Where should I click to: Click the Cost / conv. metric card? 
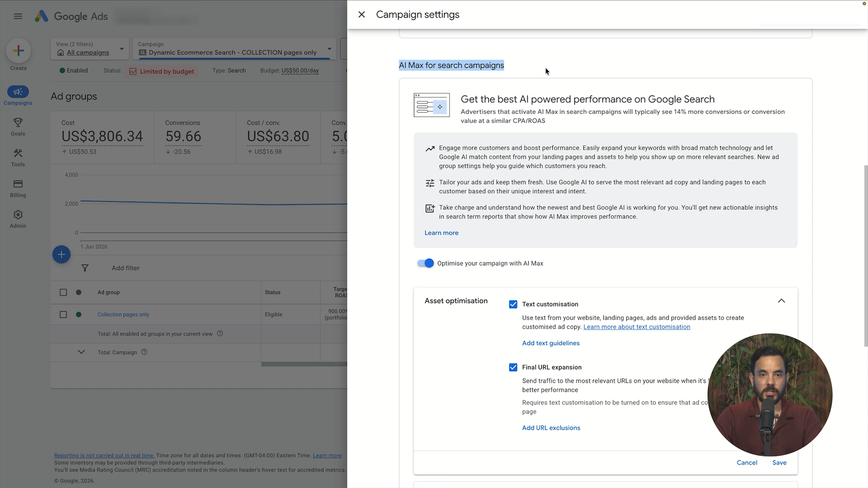tap(278, 137)
